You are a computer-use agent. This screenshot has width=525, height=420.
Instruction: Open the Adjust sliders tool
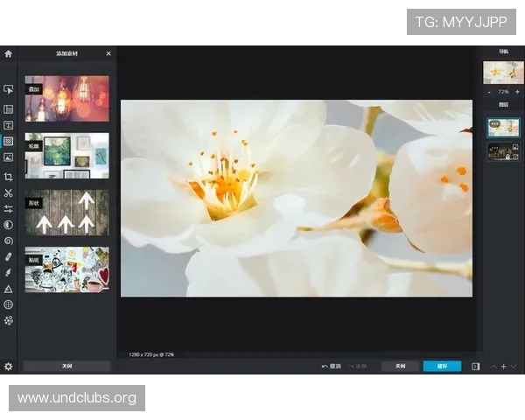point(8,208)
